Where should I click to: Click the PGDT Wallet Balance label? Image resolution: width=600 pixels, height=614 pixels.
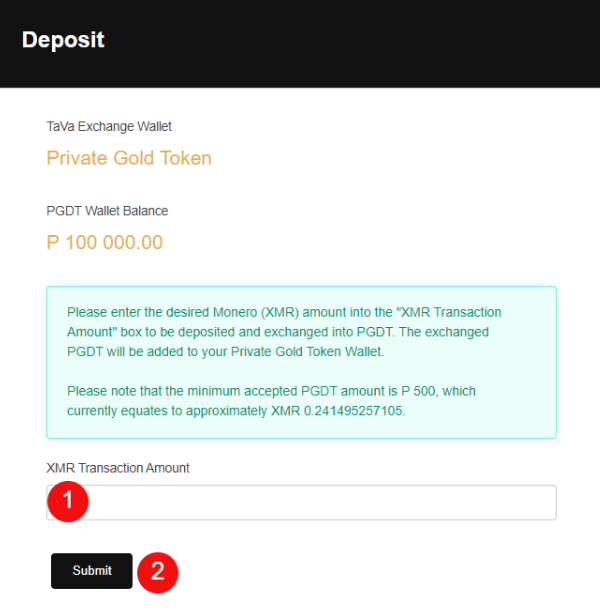[107, 211]
